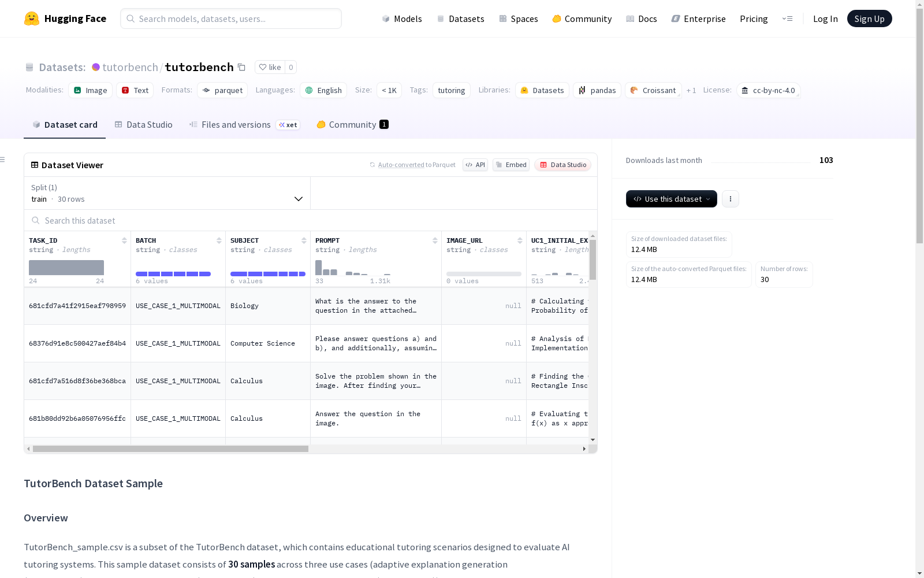Click the SUBJECT classes distribution bar

click(268, 274)
